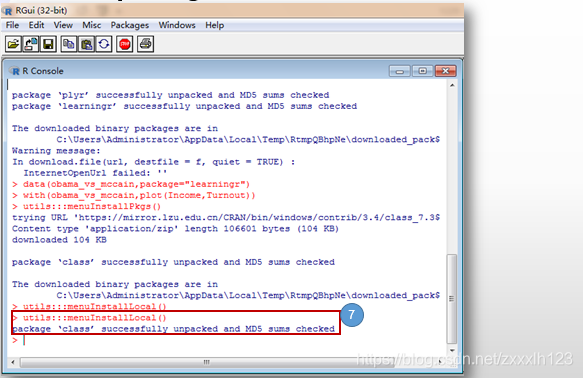This screenshot has width=583, height=378.
Task: Click the "package 'plyr' successfully unpacked" line
Action: pos(170,95)
